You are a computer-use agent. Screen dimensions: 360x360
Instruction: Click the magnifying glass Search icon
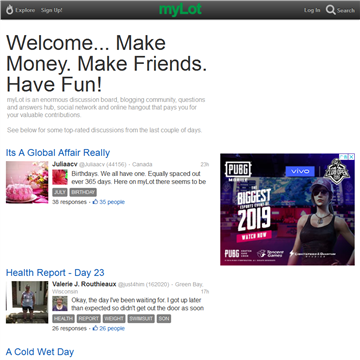[x=331, y=10]
